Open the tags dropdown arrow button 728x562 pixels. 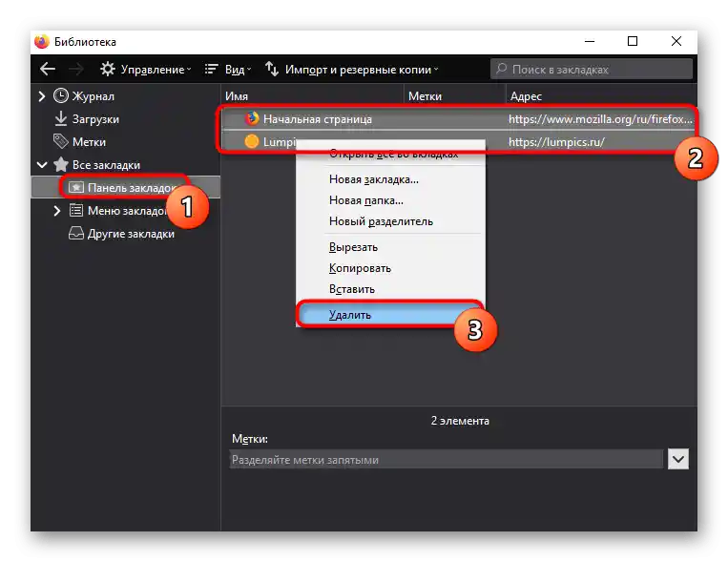click(x=677, y=459)
